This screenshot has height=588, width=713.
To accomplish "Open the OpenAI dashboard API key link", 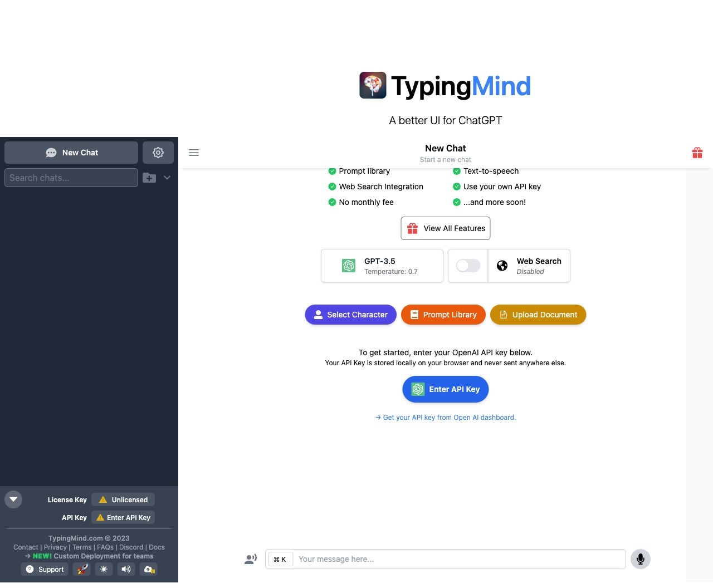I will [446, 418].
